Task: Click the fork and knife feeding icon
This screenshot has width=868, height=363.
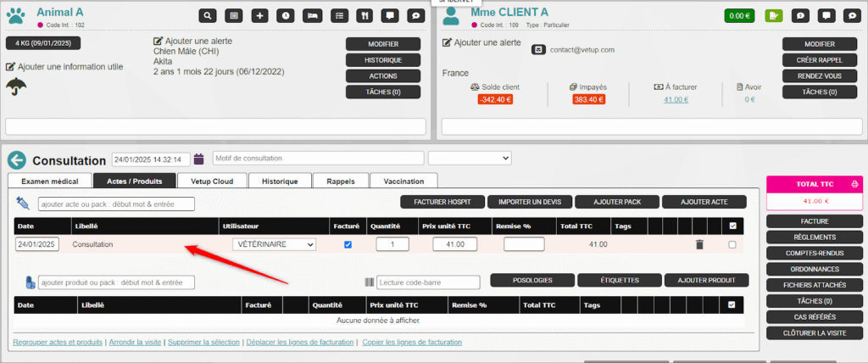Action: pyautogui.click(x=364, y=15)
